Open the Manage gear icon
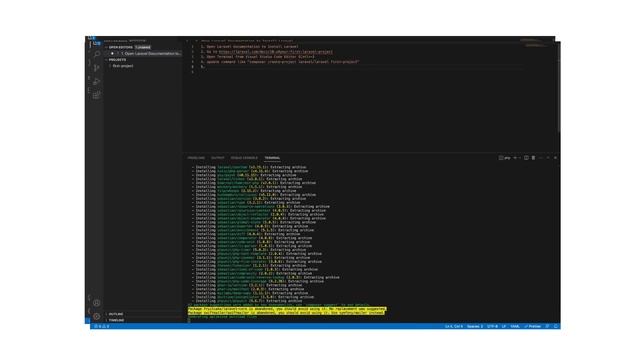 point(97,316)
